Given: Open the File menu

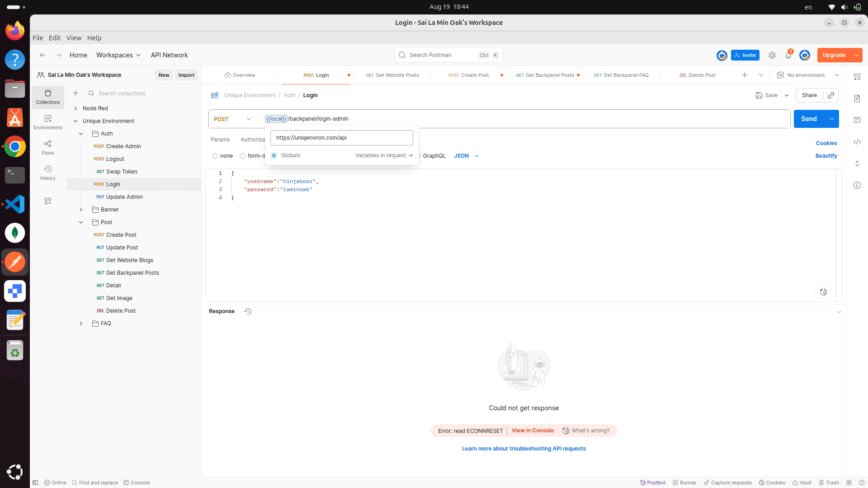Looking at the screenshot, I should pyautogui.click(x=38, y=38).
